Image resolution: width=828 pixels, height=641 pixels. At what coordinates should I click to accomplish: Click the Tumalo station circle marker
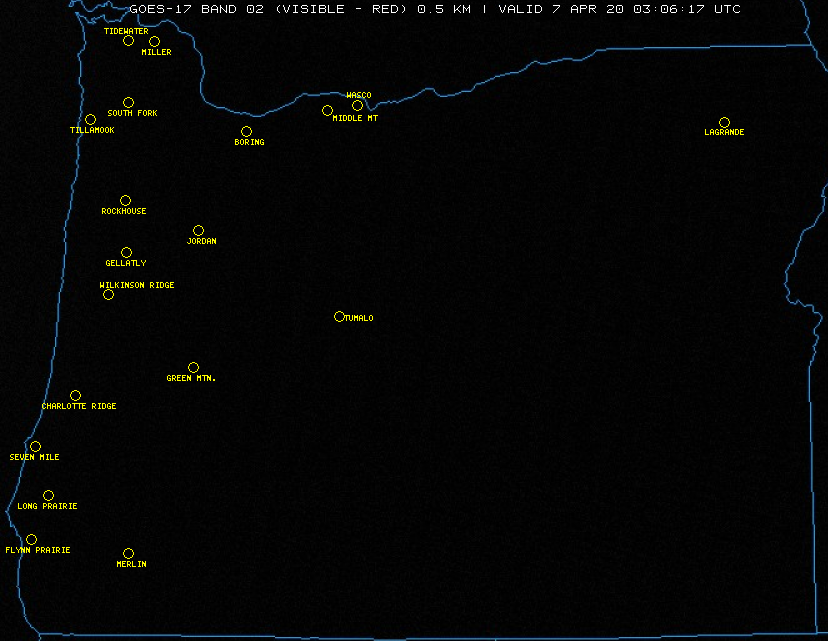(339, 317)
